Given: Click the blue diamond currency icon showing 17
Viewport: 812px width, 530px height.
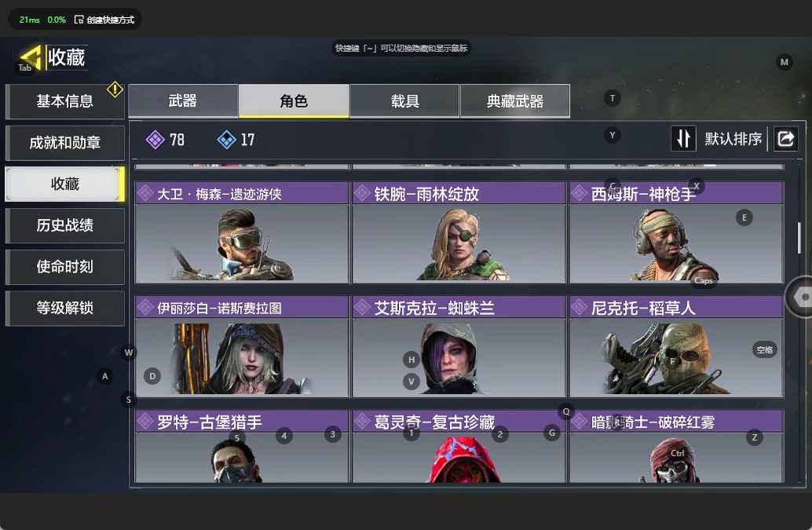Looking at the screenshot, I should tap(226, 140).
